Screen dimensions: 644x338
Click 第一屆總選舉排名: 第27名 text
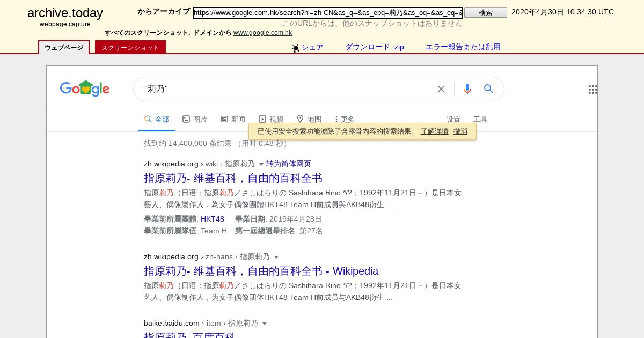point(279,231)
